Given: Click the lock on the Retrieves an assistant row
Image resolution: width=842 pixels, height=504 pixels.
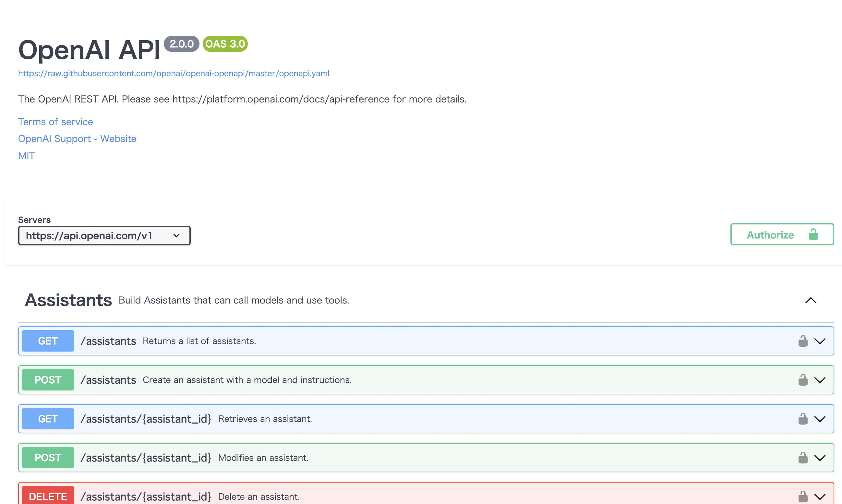Looking at the screenshot, I should (803, 419).
